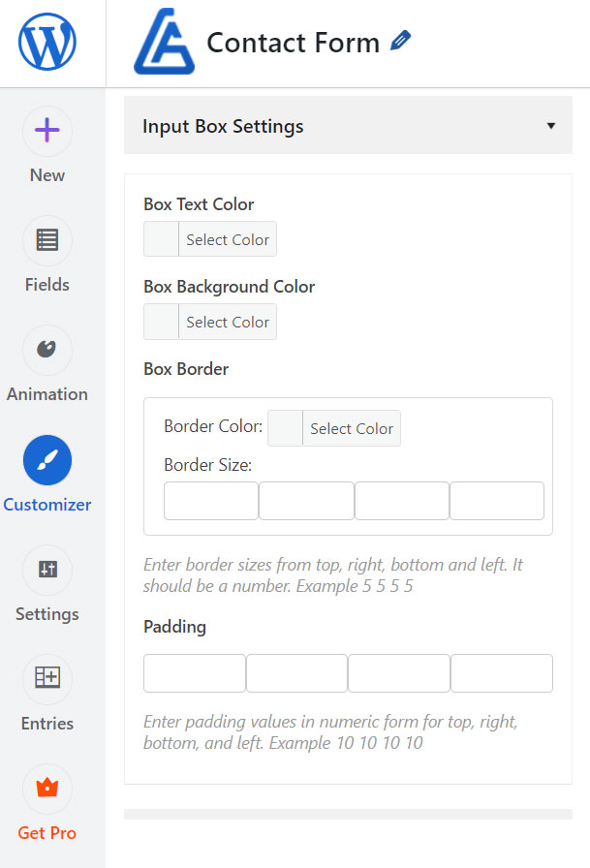Open the Animation icon
This screenshot has height=868, width=590.
[47, 350]
